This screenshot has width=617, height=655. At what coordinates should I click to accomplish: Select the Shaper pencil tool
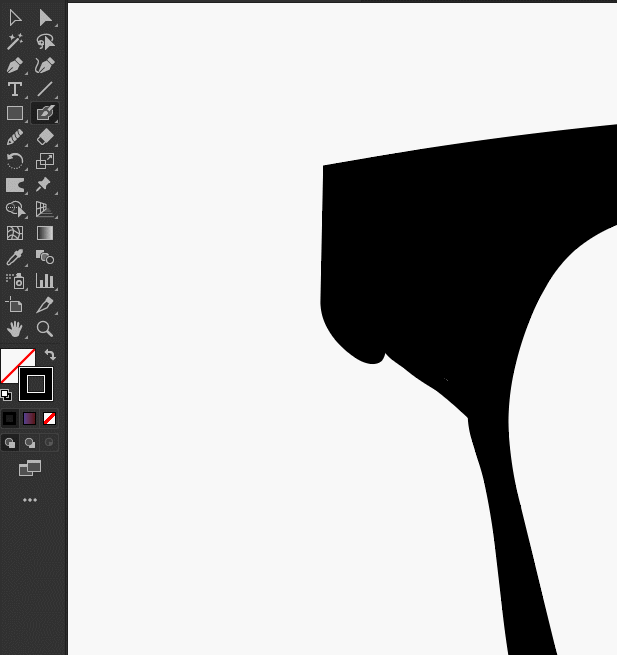point(15,137)
